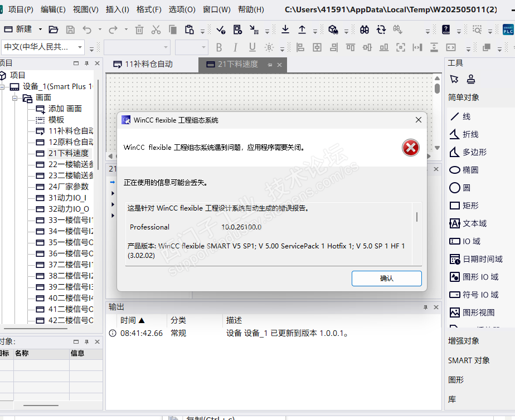Open the font size combo box

pyautogui.click(x=192, y=47)
